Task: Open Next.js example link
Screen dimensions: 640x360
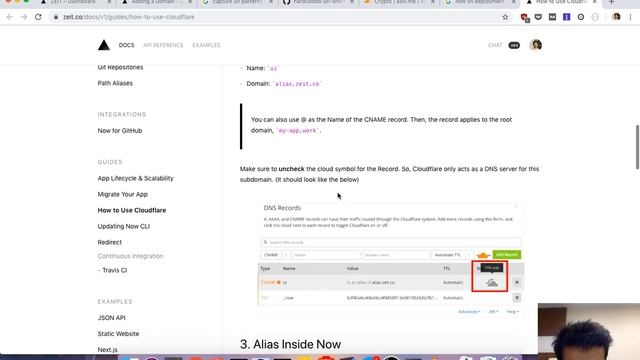Action: coord(107,350)
